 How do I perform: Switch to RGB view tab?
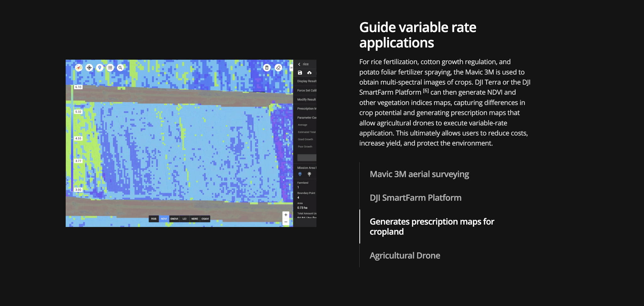pos(154,219)
